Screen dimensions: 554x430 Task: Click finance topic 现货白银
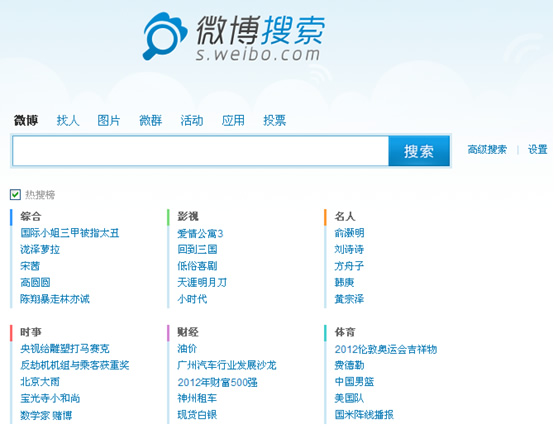coord(197,415)
